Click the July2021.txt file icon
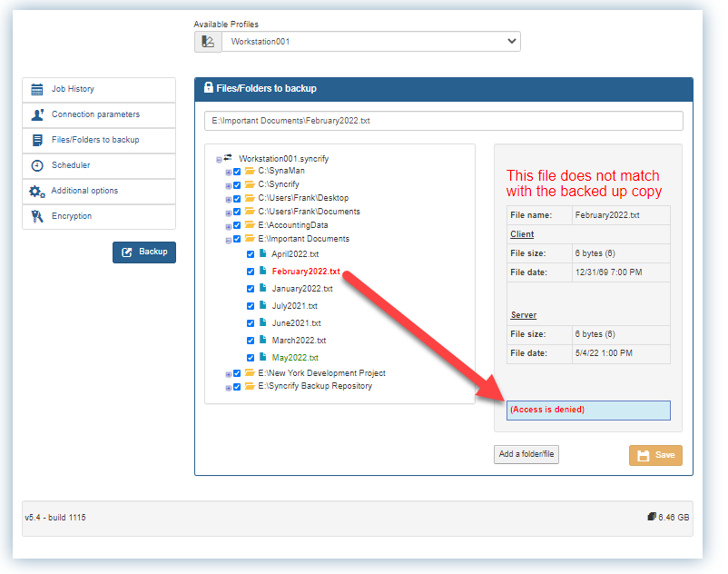728x574 pixels. click(x=262, y=305)
